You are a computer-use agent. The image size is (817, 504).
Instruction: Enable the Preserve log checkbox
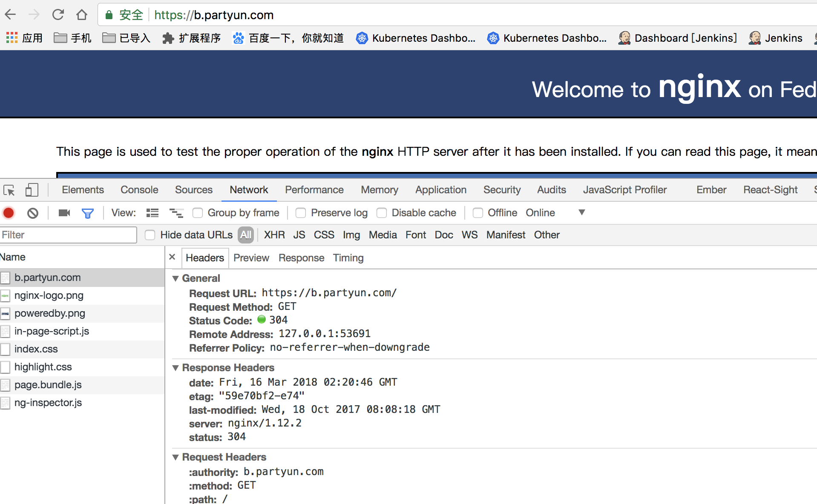pos(301,213)
